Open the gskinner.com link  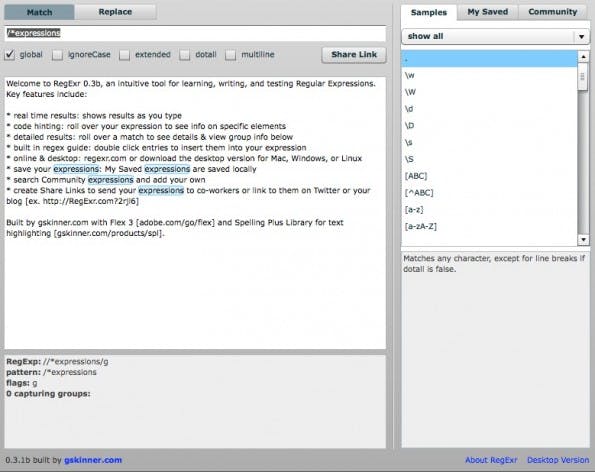tap(93, 460)
